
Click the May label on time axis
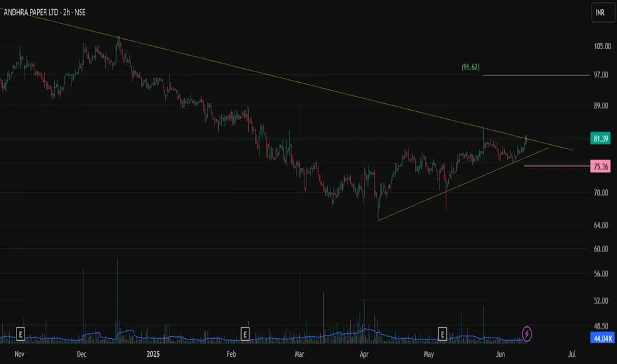pyautogui.click(x=428, y=354)
